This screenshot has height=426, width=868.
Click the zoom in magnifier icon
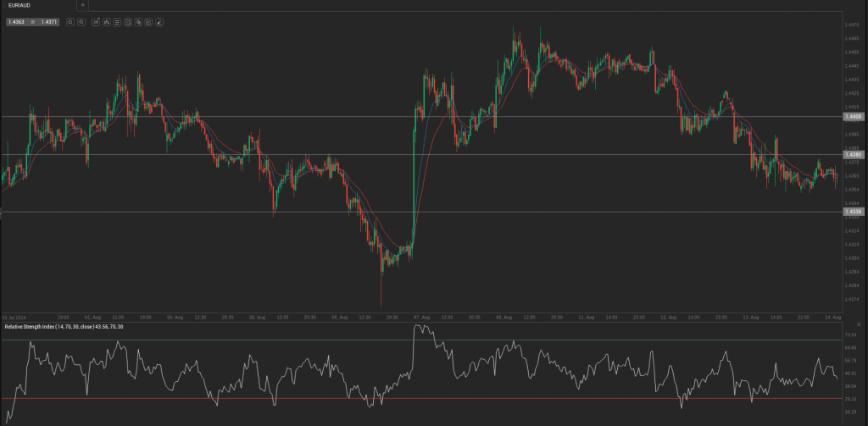tap(81, 21)
